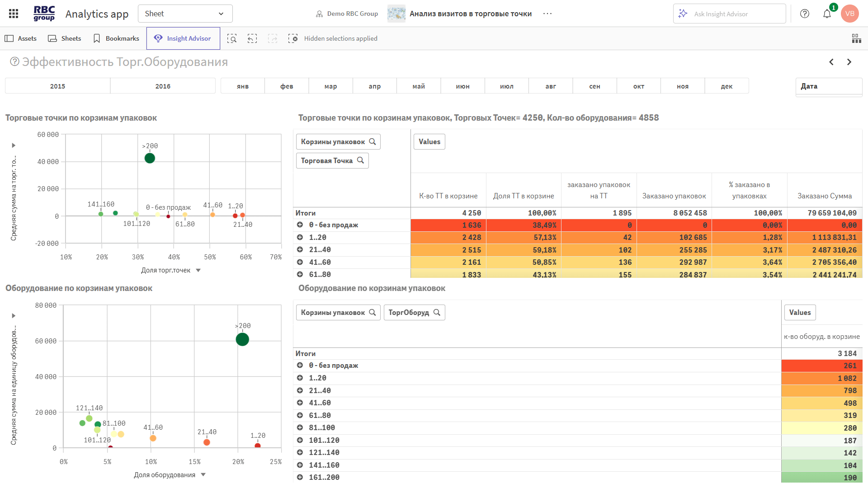Toggle the 2015 year filter
Screen dimensions: 868x488
(x=57, y=86)
